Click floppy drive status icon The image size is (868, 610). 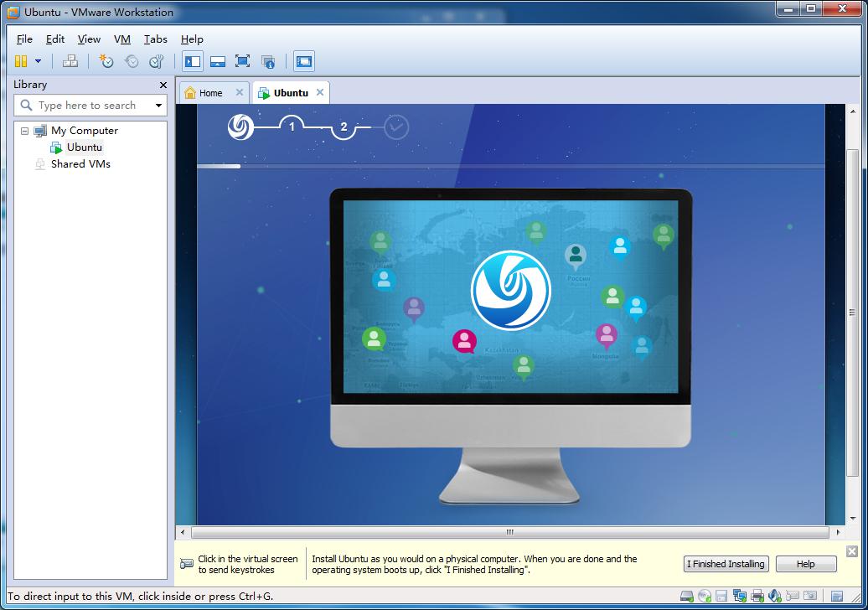[x=721, y=596]
